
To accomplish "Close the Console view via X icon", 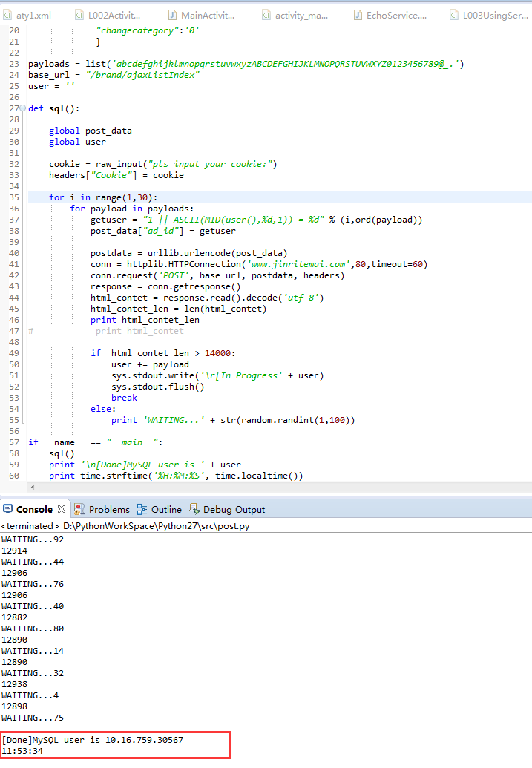I will [x=62, y=509].
